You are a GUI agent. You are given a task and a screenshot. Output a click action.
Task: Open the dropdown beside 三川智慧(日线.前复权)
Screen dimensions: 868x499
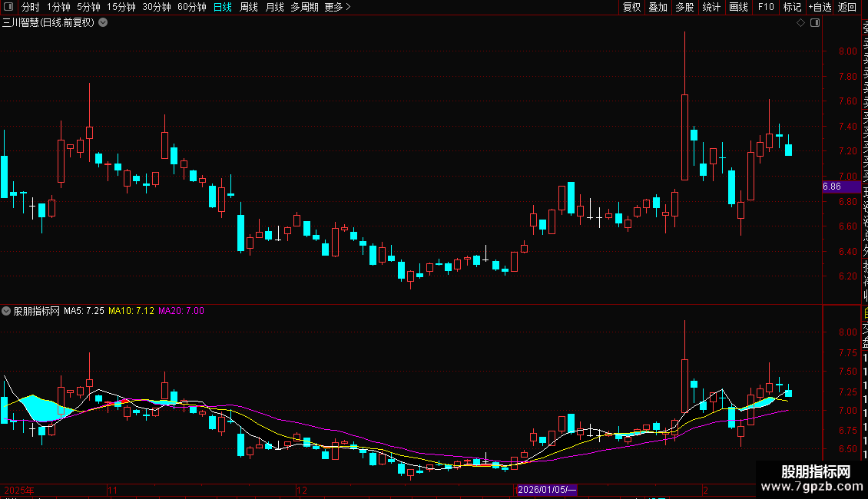(x=103, y=23)
